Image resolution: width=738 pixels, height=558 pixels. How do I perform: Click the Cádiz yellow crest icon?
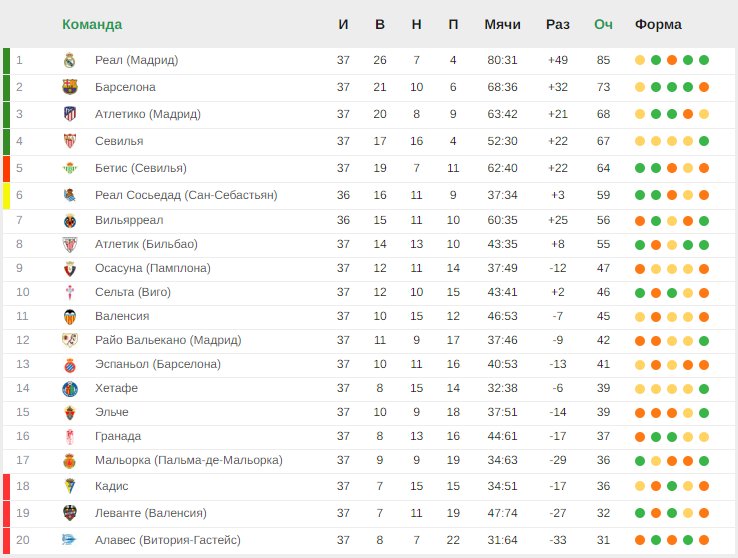(x=70, y=486)
